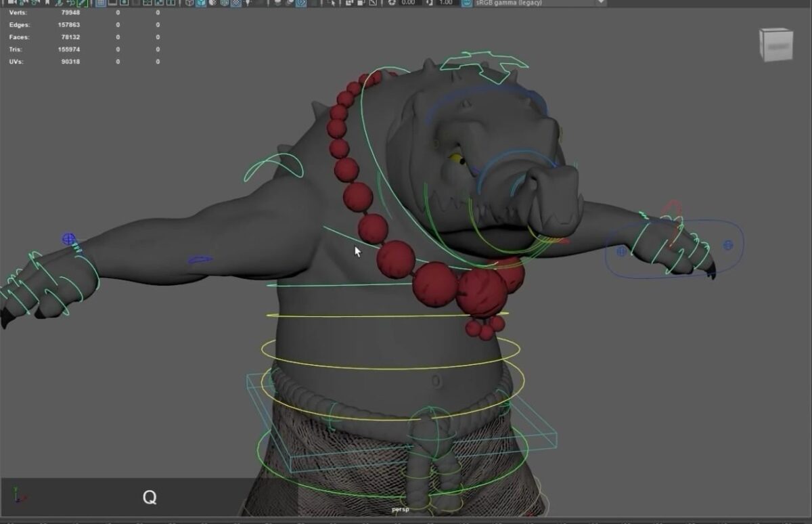The height and width of the screenshot is (524, 812).
Task: Toggle the gate mask icon
Action: pos(135,3)
